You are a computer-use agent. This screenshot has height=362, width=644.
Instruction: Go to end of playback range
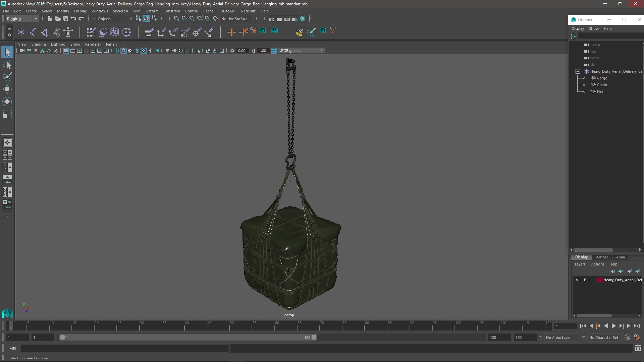pos(637,326)
